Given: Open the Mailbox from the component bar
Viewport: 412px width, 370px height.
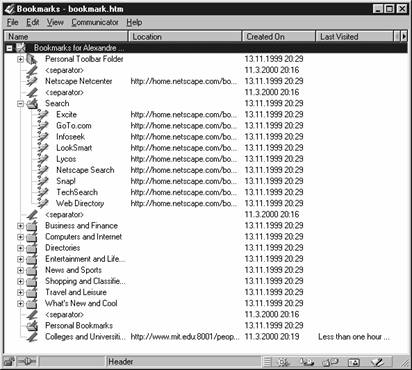Looking at the screenshot, I should pyautogui.click(x=306, y=362).
